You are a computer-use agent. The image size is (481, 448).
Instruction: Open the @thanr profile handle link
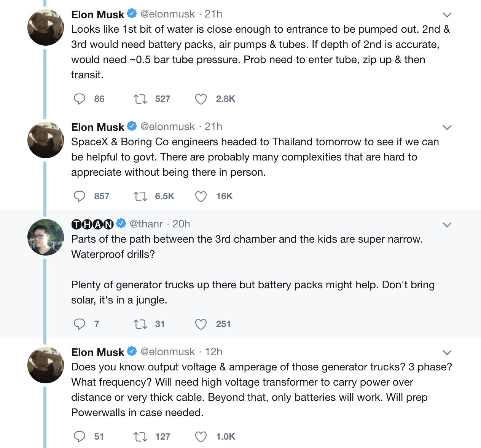pos(146,224)
